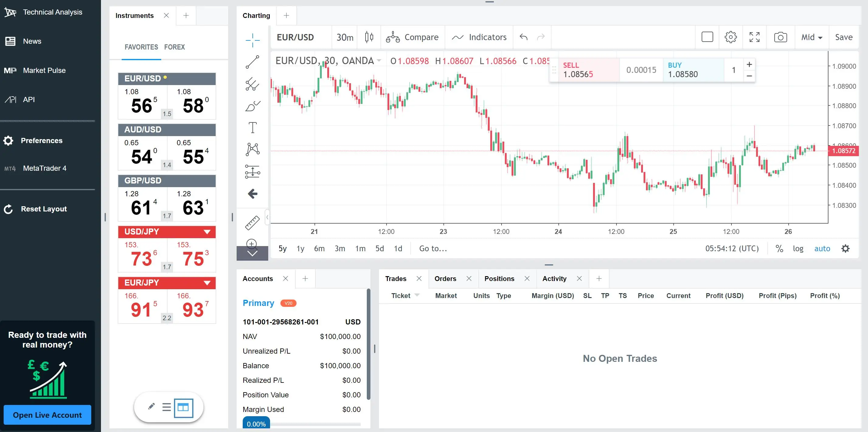This screenshot has height=432, width=868.
Task: Click Open Live Account button
Action: pos(47,414)
